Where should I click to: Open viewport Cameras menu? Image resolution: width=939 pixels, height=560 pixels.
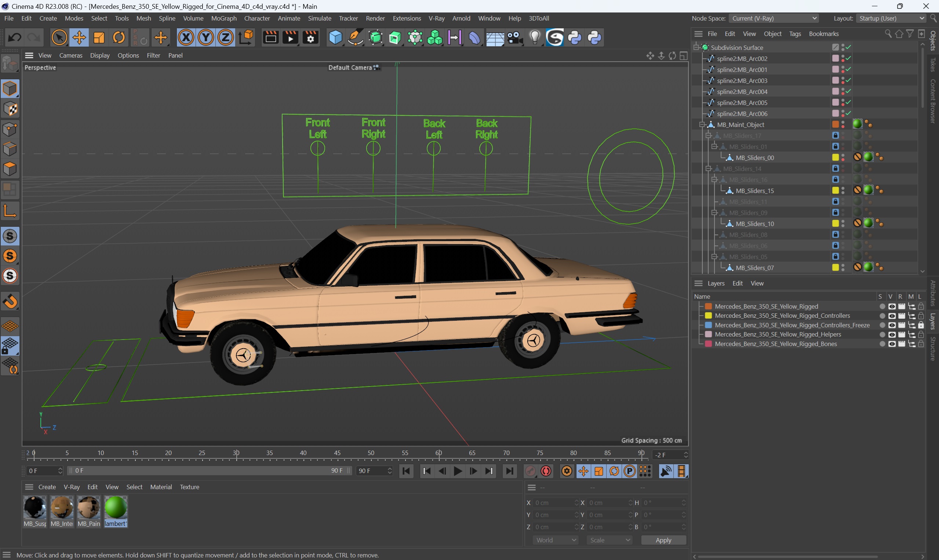[70, 55]
